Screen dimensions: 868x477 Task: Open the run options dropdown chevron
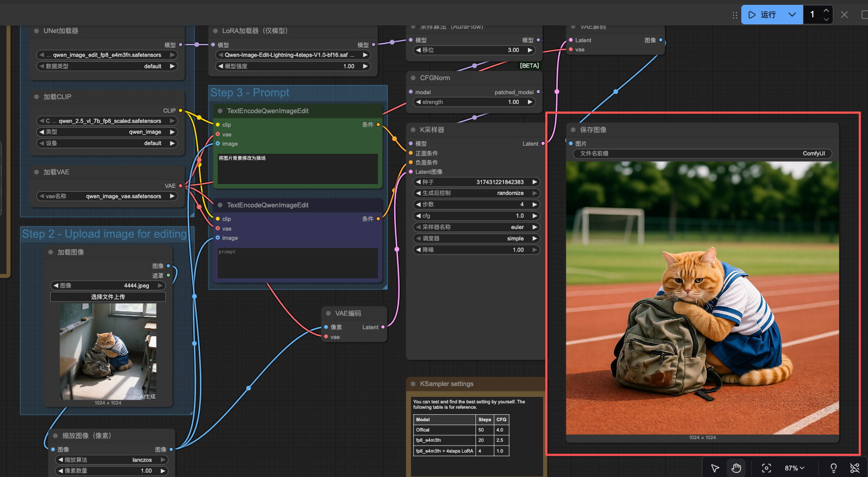coord(792,15)
